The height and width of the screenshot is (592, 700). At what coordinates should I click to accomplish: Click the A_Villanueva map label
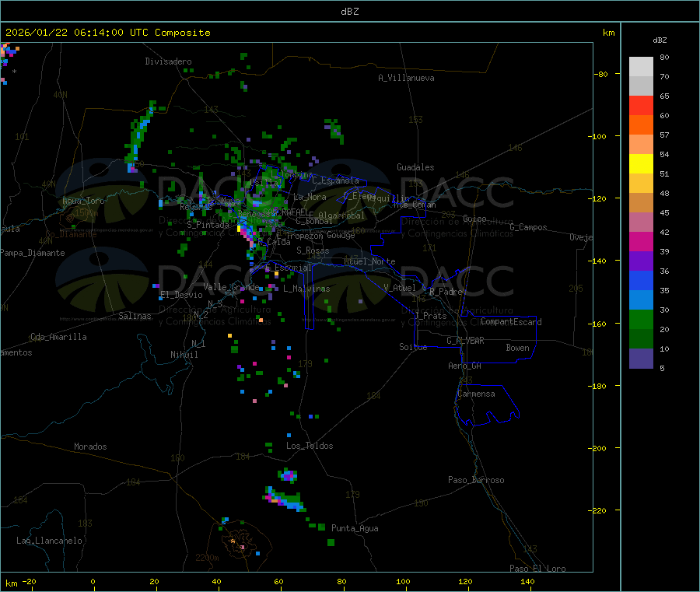pos(406,78)
